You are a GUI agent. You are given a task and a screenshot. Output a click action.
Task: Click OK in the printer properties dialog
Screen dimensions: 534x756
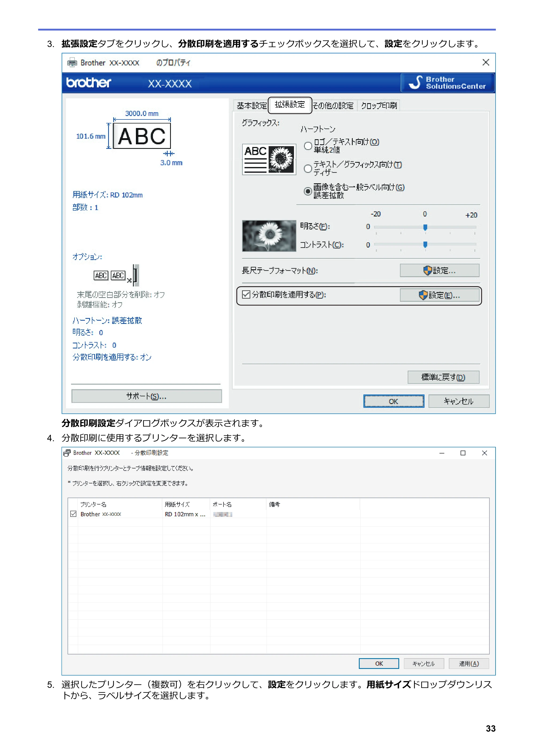pyautogui.click(x=394, y=401)
